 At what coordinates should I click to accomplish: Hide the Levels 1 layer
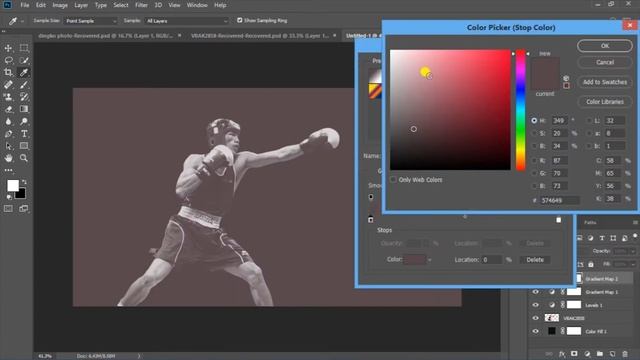coord(536,305)
